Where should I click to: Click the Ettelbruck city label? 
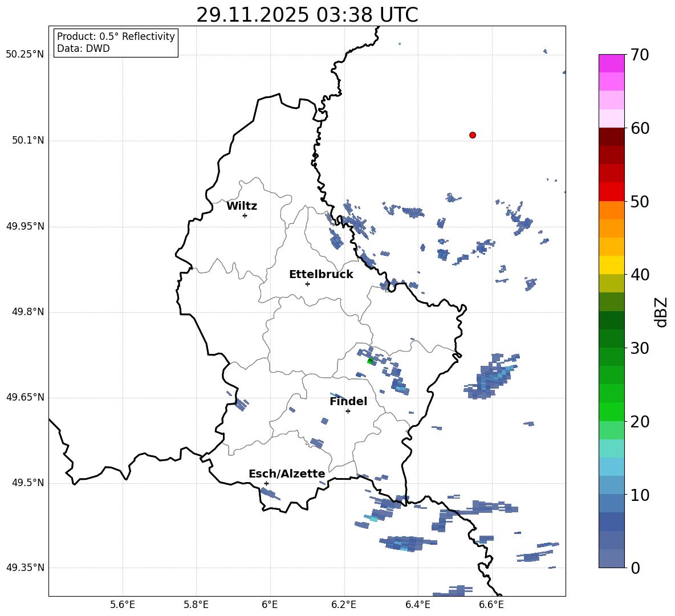(x=321, y=275)
